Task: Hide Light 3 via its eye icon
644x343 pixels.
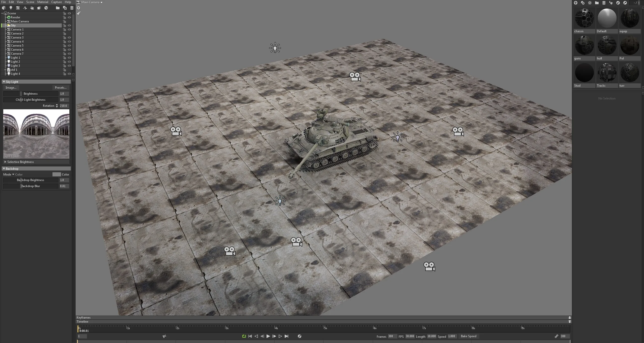Action: pyautogui.click(x=69, y=66)
